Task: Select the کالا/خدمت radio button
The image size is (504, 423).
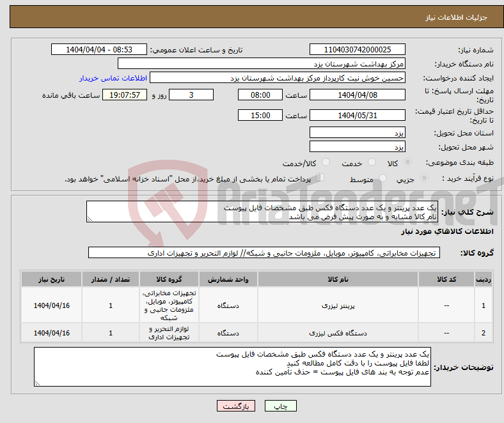Action: point(326,162)
